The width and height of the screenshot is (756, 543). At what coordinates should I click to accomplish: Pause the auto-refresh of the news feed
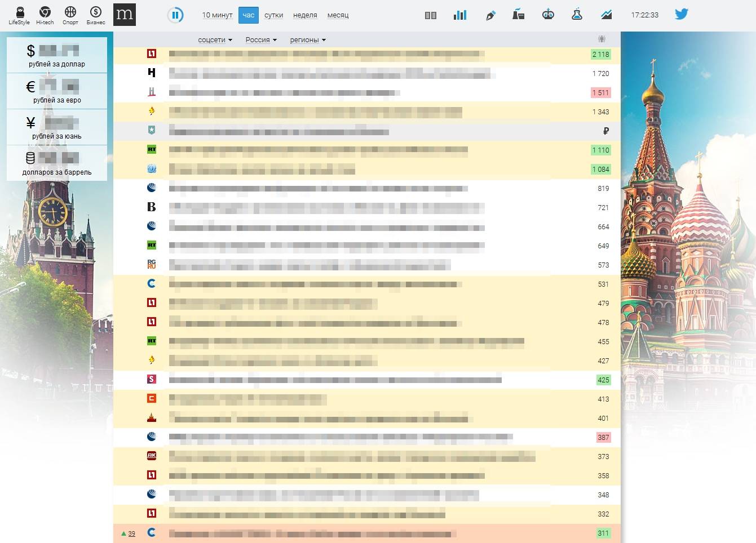pos(175,15)
